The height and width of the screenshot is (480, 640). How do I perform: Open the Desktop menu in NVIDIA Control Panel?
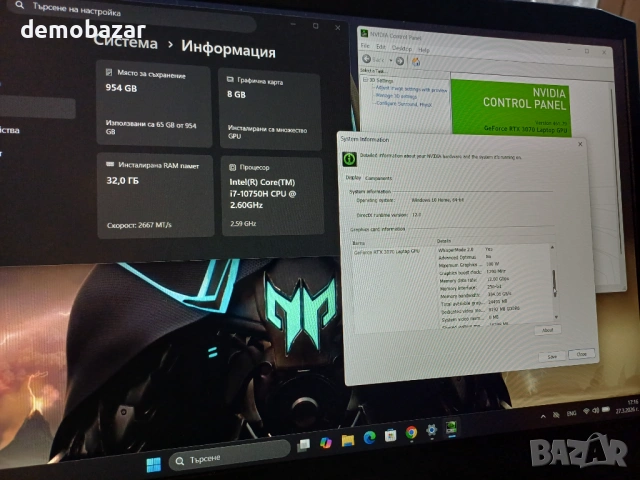[x=402, y=49]
